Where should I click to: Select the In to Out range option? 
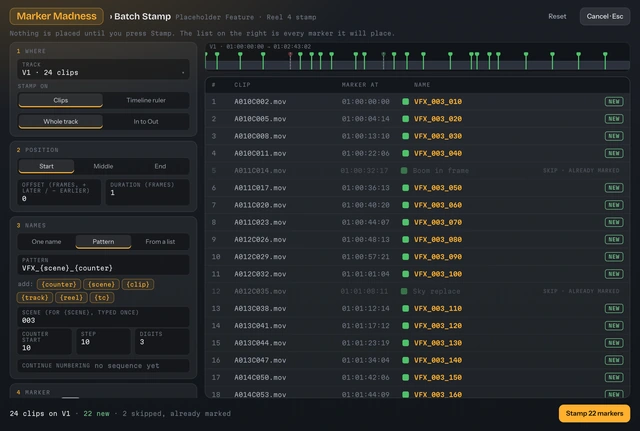click(x=146, y=122)
